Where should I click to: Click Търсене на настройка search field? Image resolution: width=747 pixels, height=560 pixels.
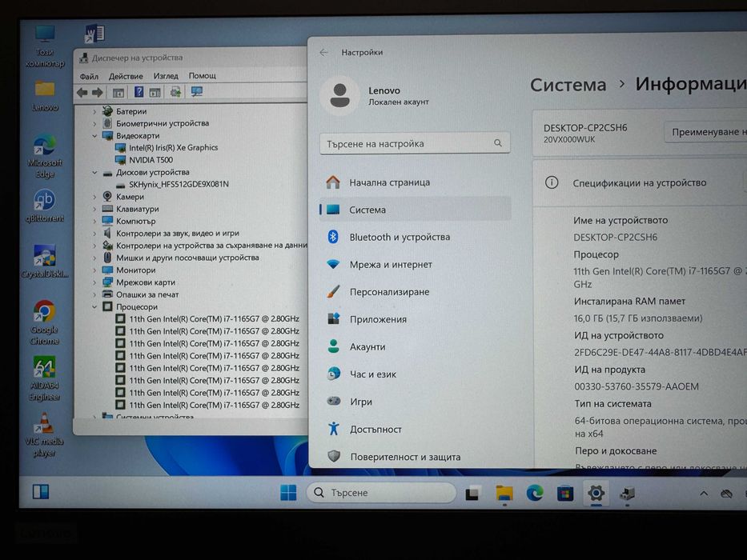pos(415,143)
